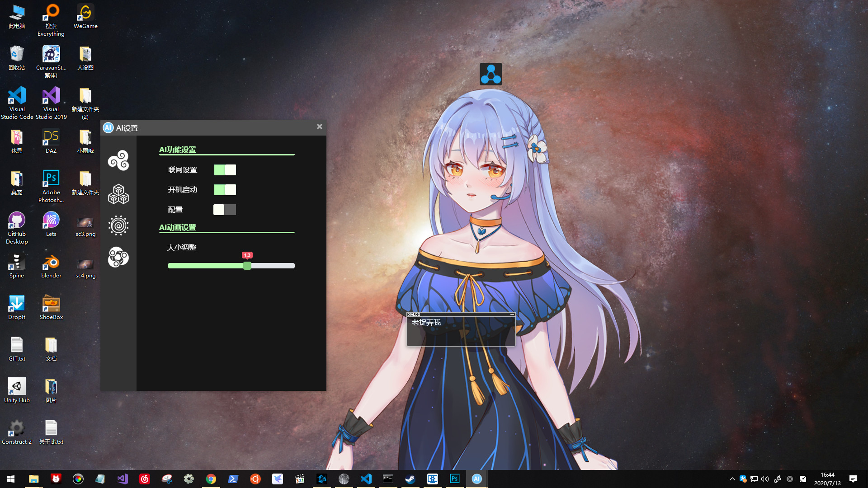
Task: Minimize the DIALOG speech bubble
Action: [512, 314]
